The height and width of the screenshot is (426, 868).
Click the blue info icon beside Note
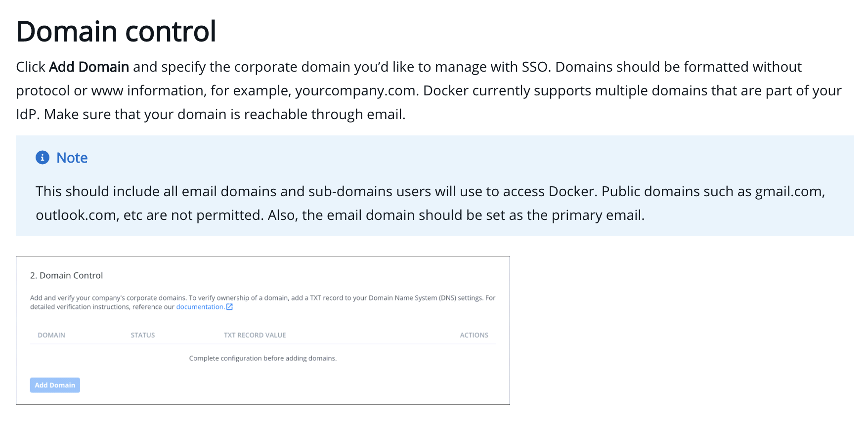click(x=43, y=158)
